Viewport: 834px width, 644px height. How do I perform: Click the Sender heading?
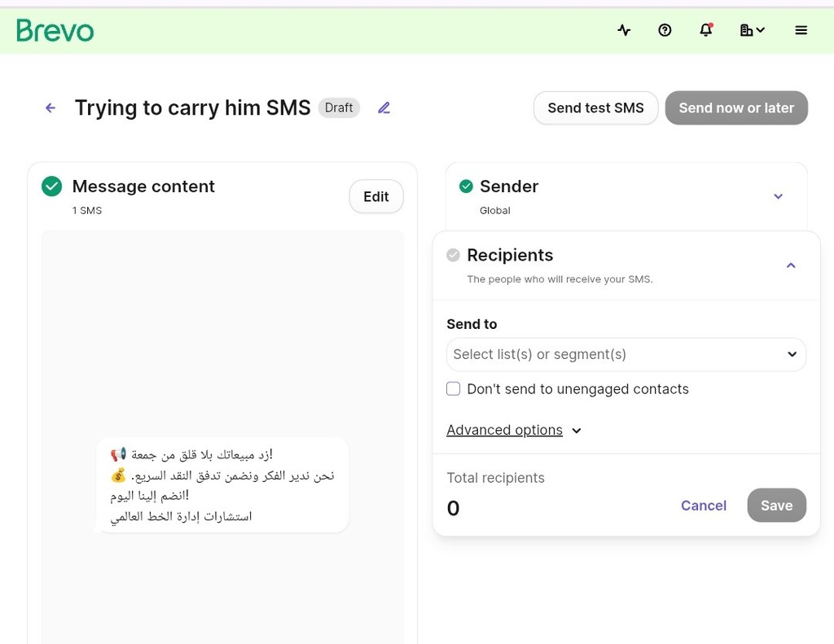[x=508, y=186]
